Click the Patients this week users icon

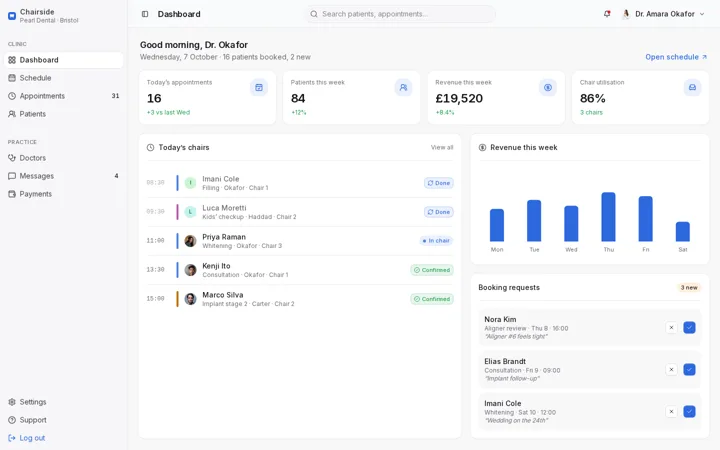pyautogui.click(x=403, y=87)
